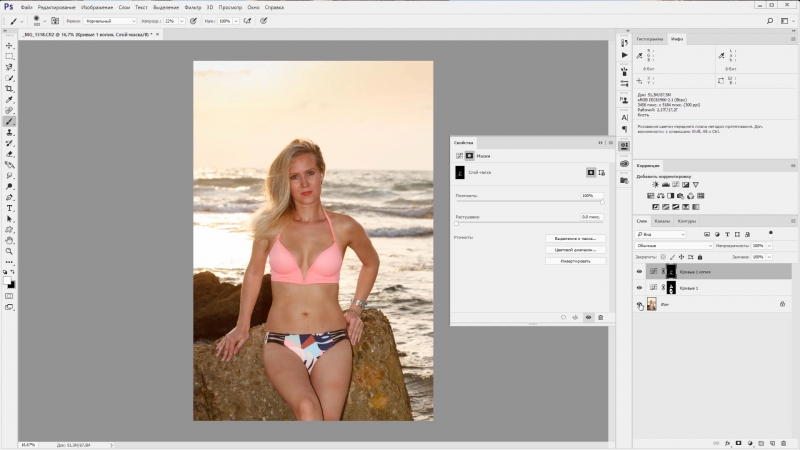Click the 'Инвертировать' button
Image resolution: width=800 pixels, height=450 pixels.
tap(576, 261)
